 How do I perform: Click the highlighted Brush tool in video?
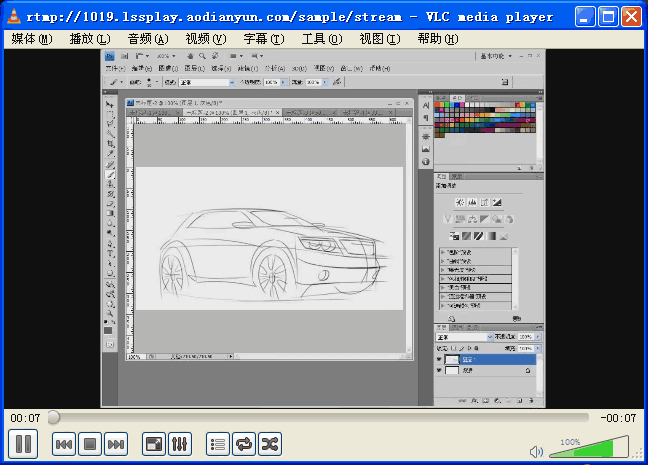(x=110, y=174)
